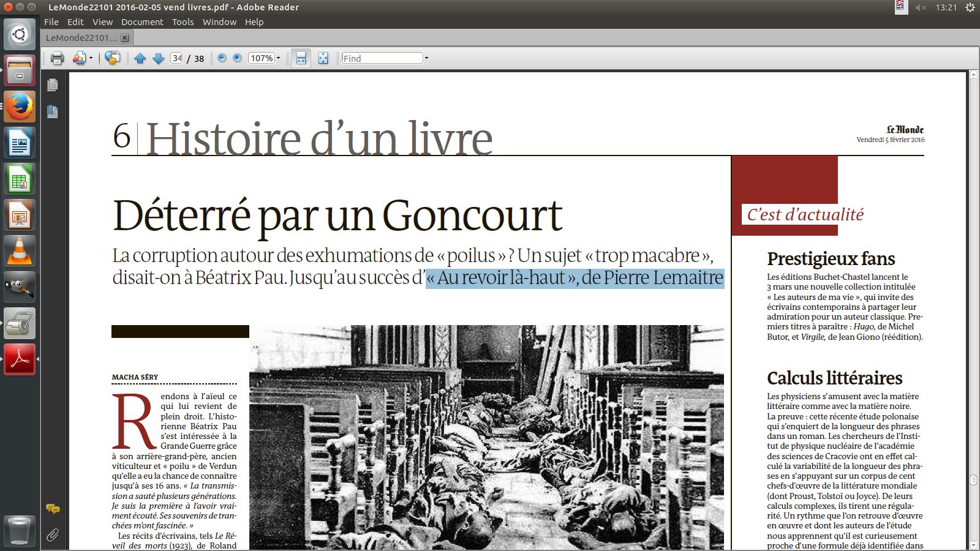Click the 'Prestigieux fans' heading

point(831,258)
